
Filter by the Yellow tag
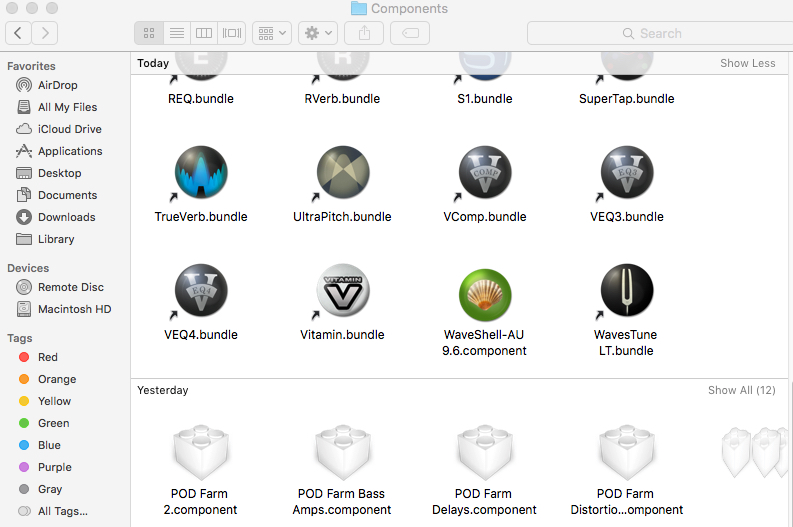pyautogui.click(x=45, y=401)
